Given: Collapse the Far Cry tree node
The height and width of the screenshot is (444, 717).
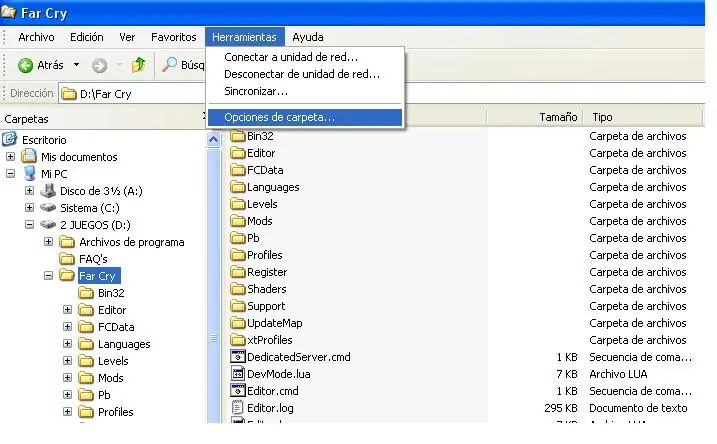Looking at the screenshot, I should tap(48, 275).
